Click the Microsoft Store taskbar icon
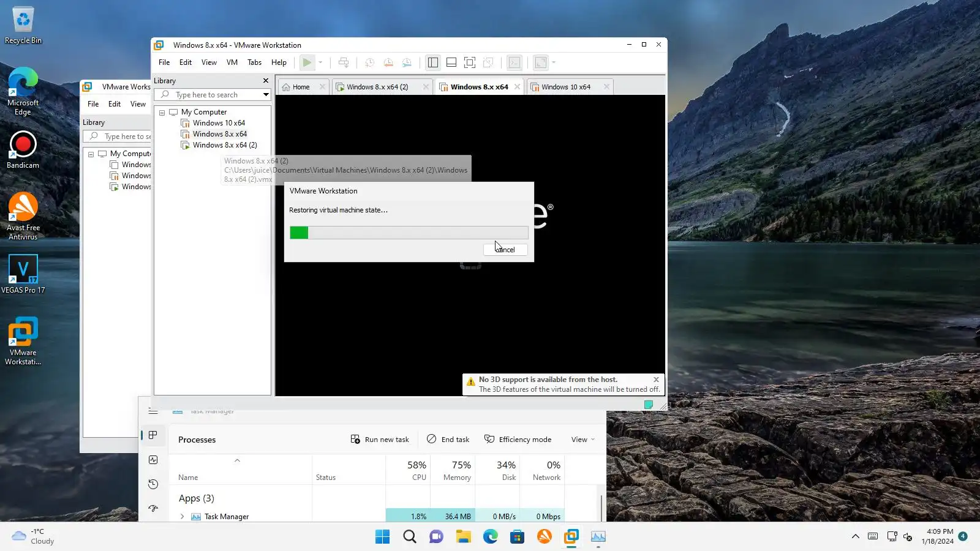The height and width of the screenshot is (551, 980). 518,537
